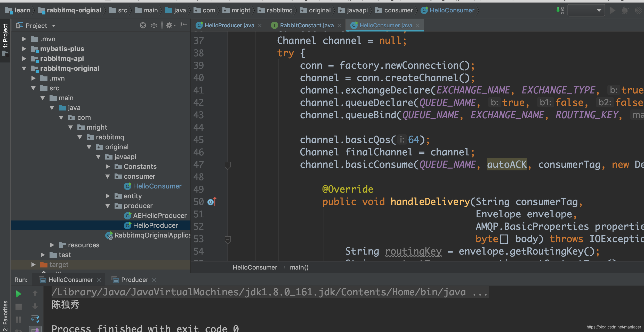Click the highlighted autoACK variable
This screenshot has height=332, width=644.
(x=507, y=164)
